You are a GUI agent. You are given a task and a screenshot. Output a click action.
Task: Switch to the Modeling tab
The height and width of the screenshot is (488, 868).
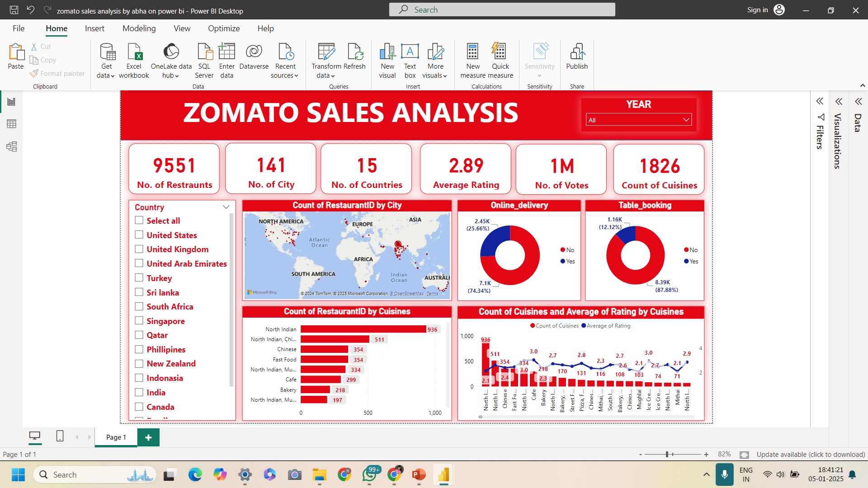tap(139, 28)
